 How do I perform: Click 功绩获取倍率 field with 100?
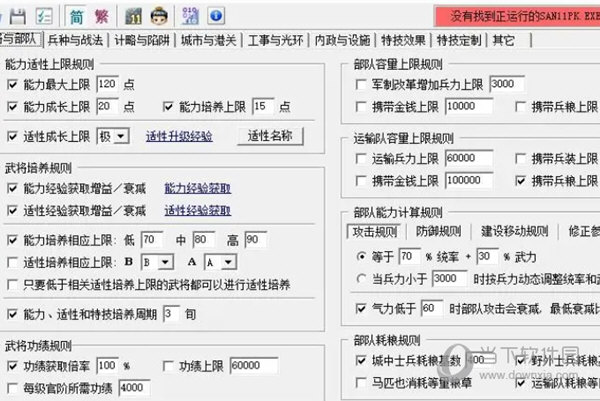(x=108, y=366)
